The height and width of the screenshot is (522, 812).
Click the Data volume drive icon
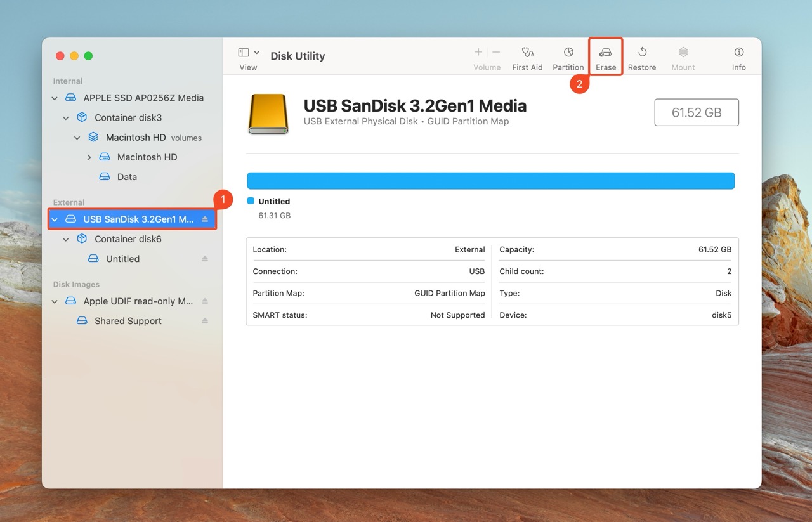105,177
